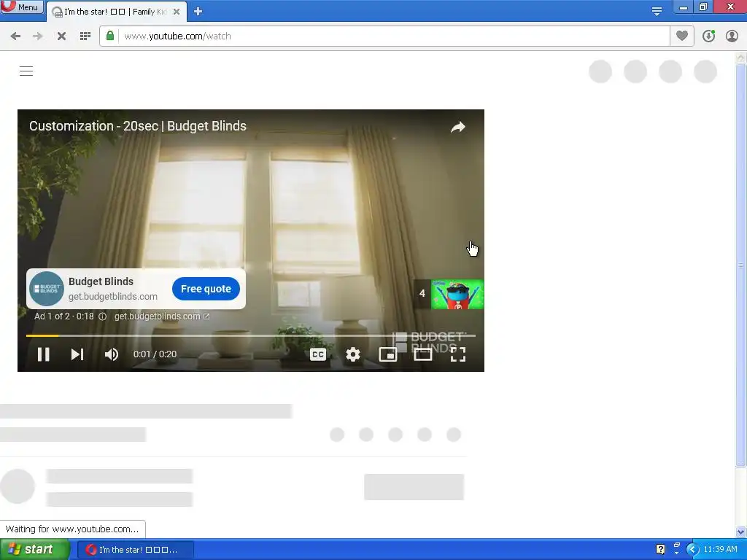747x560 pixels.
Task: Click the Free quote button
Action: pyautogui.click(x=206, y=289)
